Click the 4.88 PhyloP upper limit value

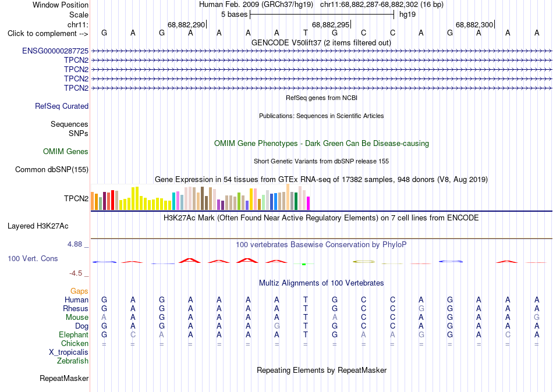[75, 244]
